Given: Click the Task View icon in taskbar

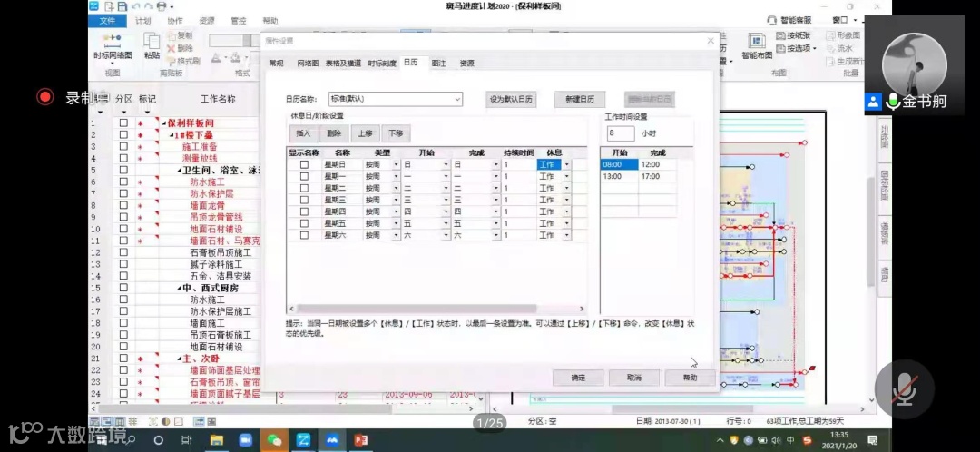Looking at the screenshot, I should point(187,440).
